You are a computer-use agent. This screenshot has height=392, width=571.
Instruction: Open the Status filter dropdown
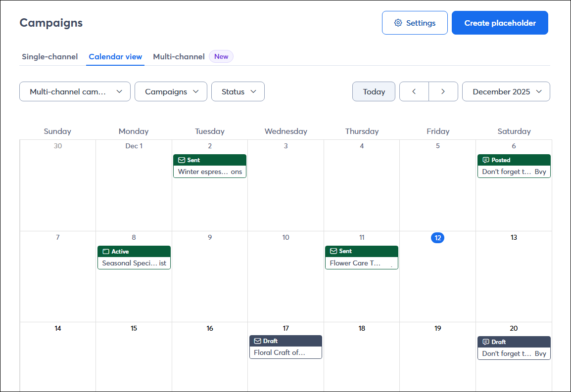click(238, 91)
